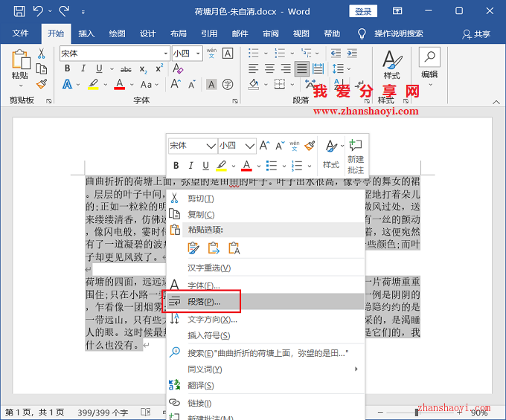The width and height of the screenshot is (506, 420).
Task: Open the 插入 ribbon tab
Action: [x=86, y=33]
